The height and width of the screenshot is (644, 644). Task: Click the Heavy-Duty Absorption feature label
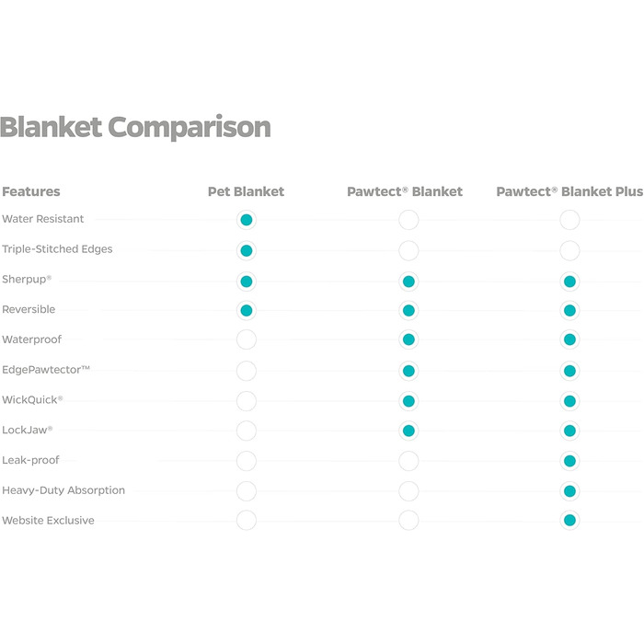pyautogui.click(x=63, y=490)
